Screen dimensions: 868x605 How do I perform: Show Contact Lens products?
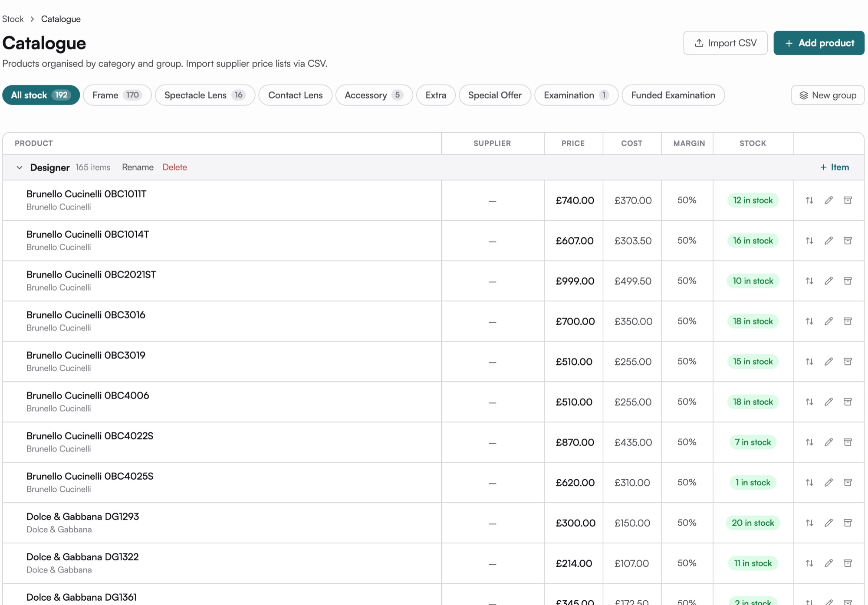tap(295, 95)
